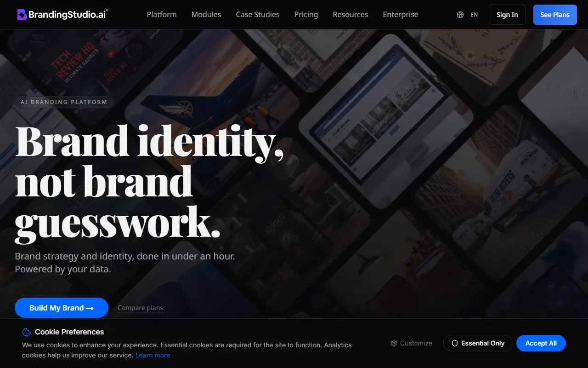The image size is (588, 368).
Task: Visit the Enterprise page
Action: (x=401, y=15)
